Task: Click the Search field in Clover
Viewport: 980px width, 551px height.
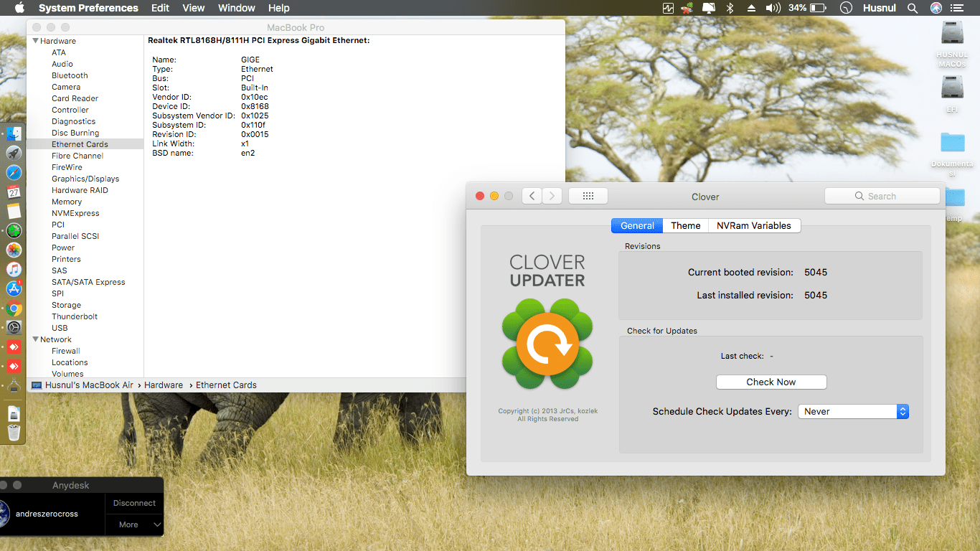Action: 882,196
